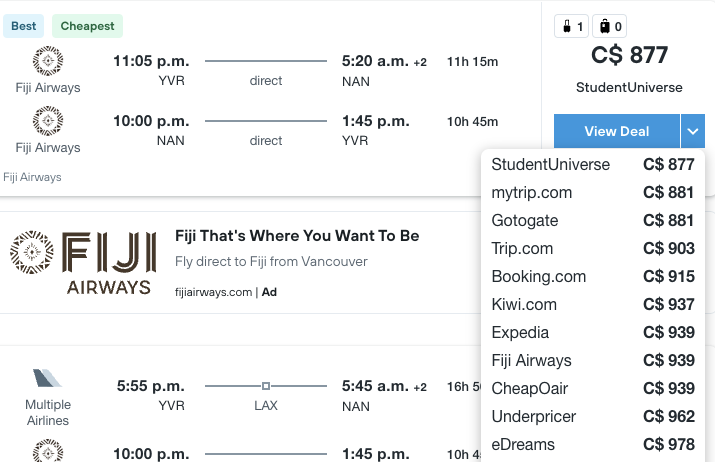
Task: Select the Trip.com C$ 903 deal
Action: (593, 249)
